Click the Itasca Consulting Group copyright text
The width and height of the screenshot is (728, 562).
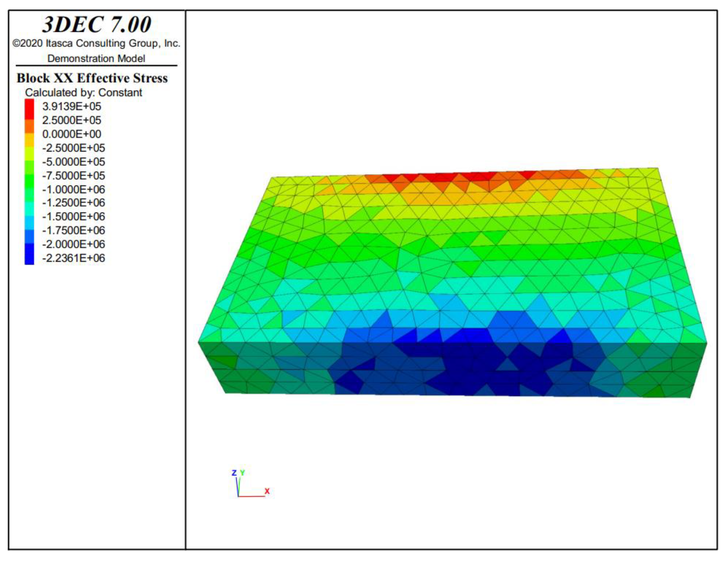[97, 43]
